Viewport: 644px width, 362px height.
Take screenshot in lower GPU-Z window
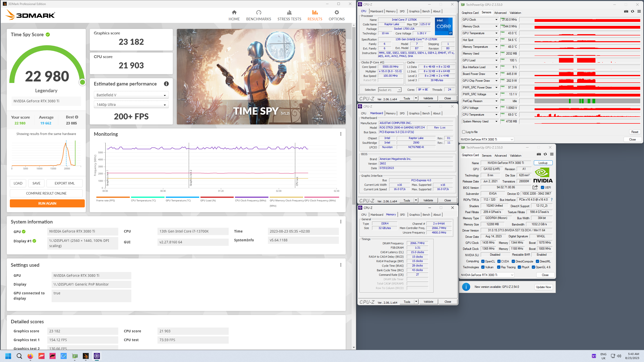(539, 154)
